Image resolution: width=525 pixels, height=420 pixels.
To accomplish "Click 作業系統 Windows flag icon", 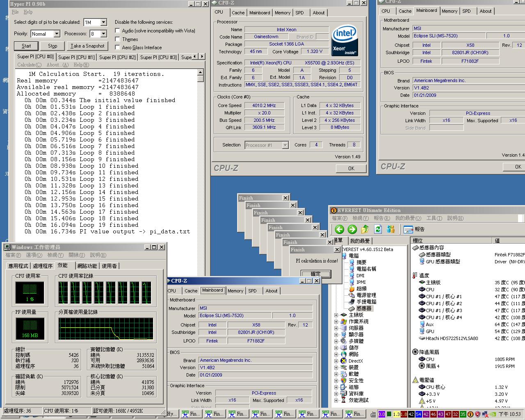I will click(344, 322).
